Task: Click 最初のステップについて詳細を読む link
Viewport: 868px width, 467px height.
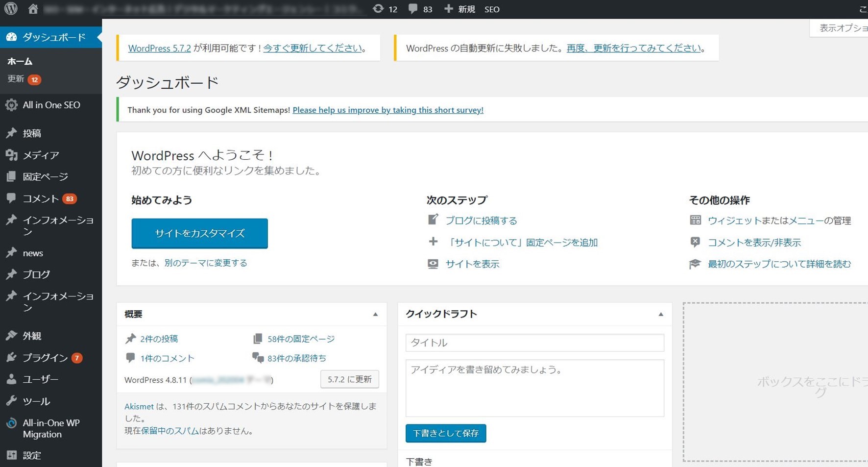Action: (x=779, y=264)
